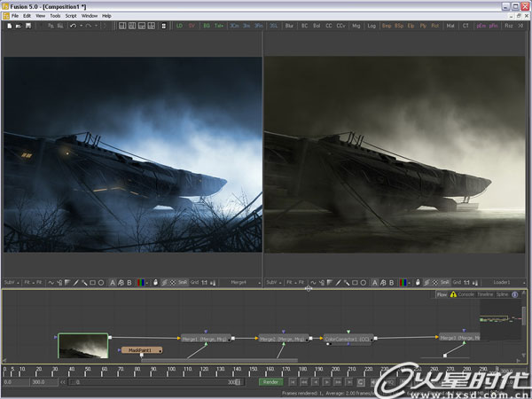Select the Loader thumbnail node in the flow
532x399 pixels.
[x=83, y=346]
